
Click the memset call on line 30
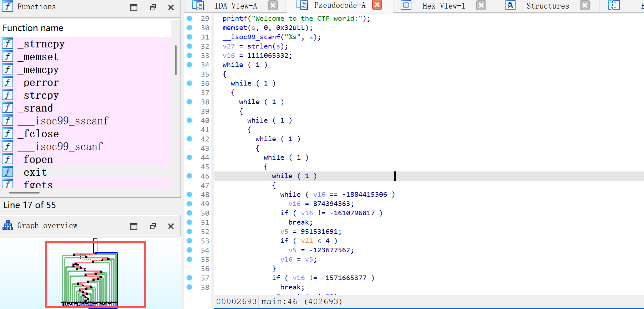point(235,28)
